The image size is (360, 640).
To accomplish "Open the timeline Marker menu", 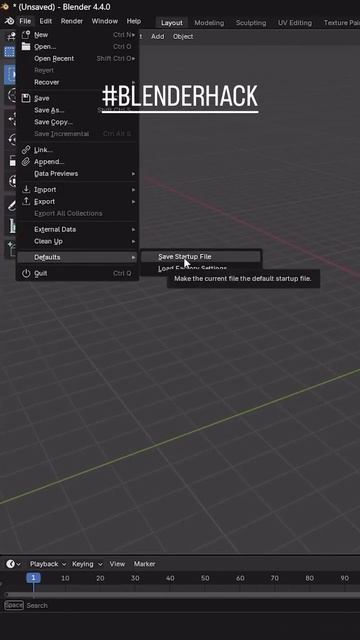I will (x=144, y=564).
